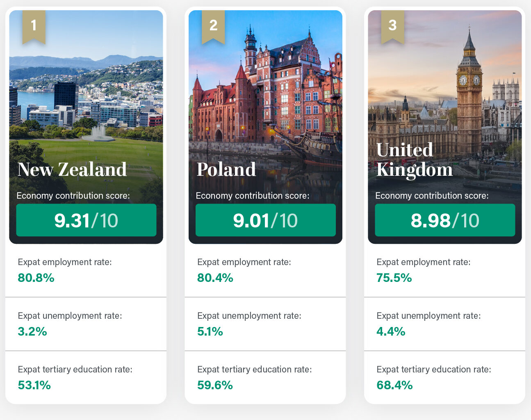531x420 pixels.
Task: Select the Poland country heading
Action: click(226, 170)
